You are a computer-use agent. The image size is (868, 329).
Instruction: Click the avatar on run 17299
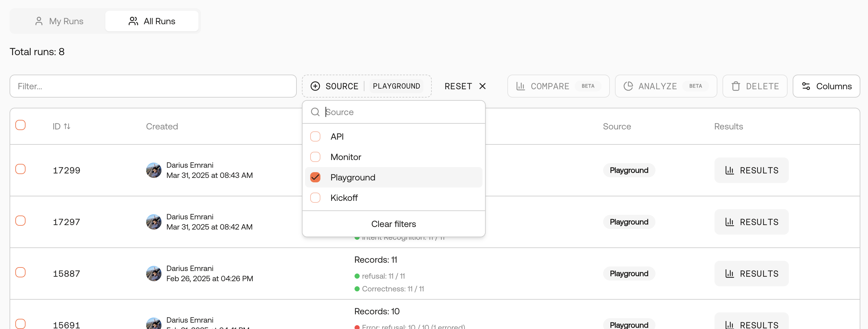[x=153, y=170]
